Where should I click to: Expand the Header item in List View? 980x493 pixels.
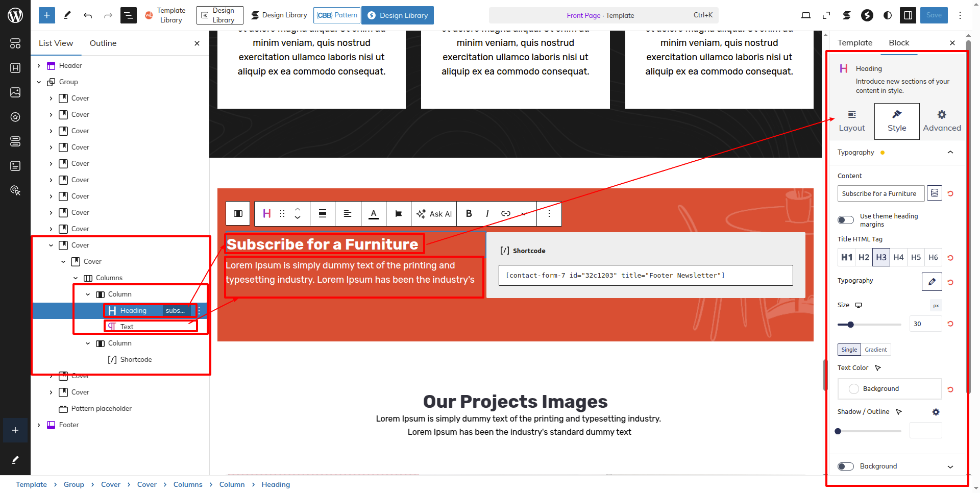click(x=39, y=66)
